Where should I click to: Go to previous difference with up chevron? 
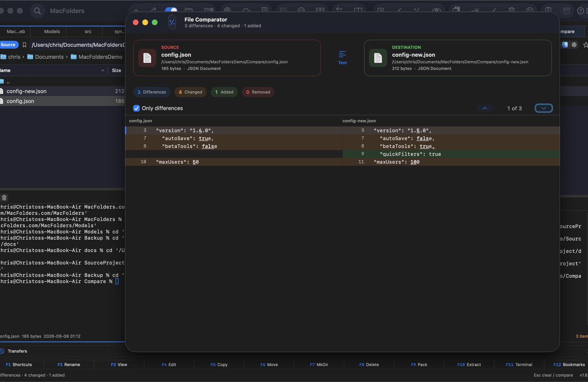tap(485, 108)
